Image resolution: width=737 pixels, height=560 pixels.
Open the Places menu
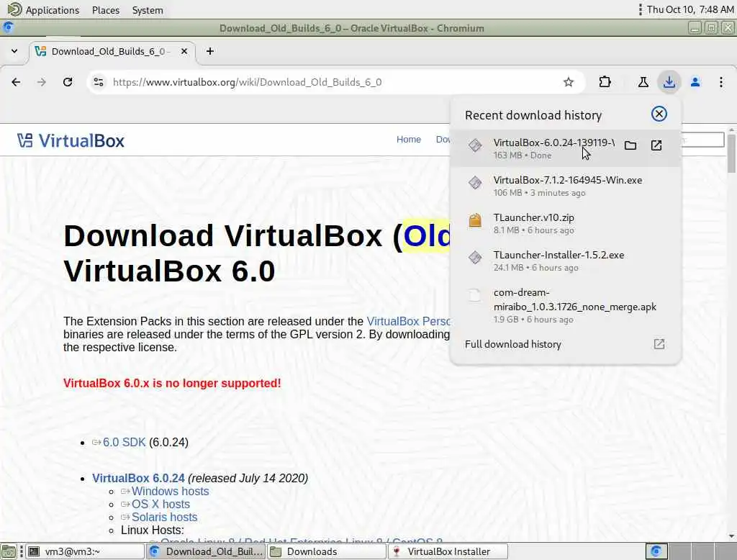pos(106,10)
